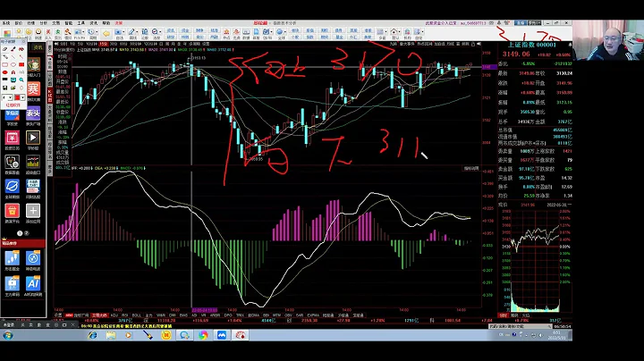The height and width of the screenshot is (361, 644).
Task: Open Internet Explorer from taskbar
Action: (x=93, y=335)
